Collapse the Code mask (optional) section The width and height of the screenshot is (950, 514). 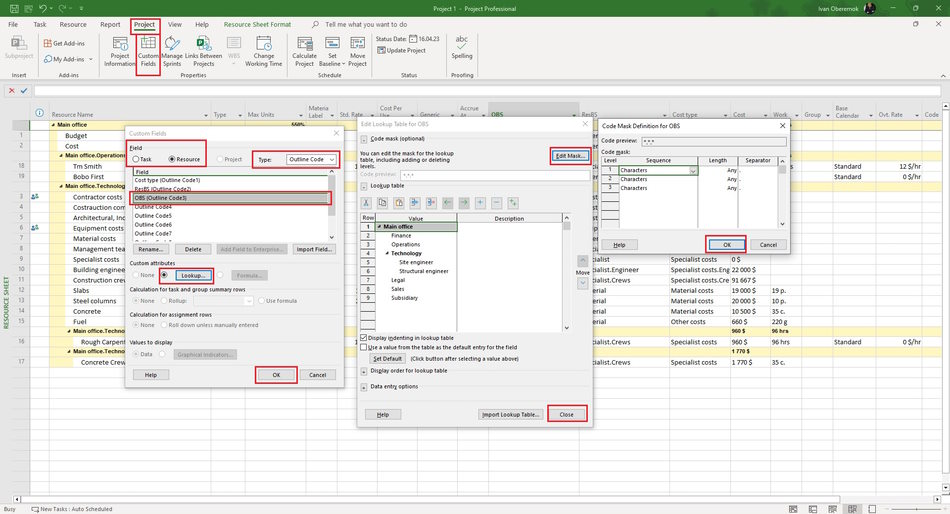tap(364, 139)
